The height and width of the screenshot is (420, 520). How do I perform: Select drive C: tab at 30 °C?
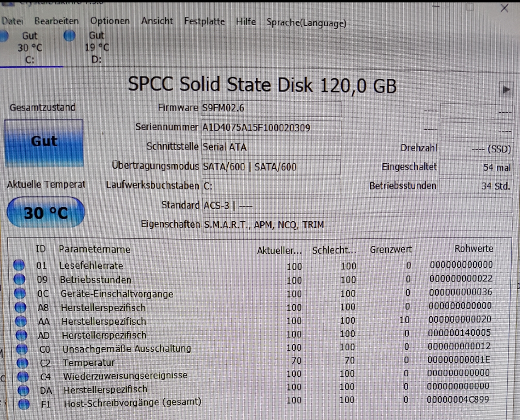point(29,47)
